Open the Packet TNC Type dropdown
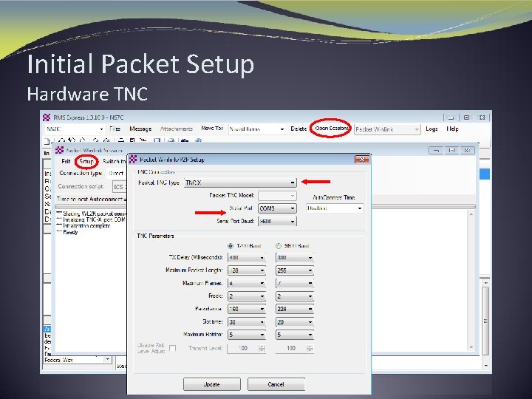Image resolution: width=532 pixels, height=399 pixels. [293, 183]
